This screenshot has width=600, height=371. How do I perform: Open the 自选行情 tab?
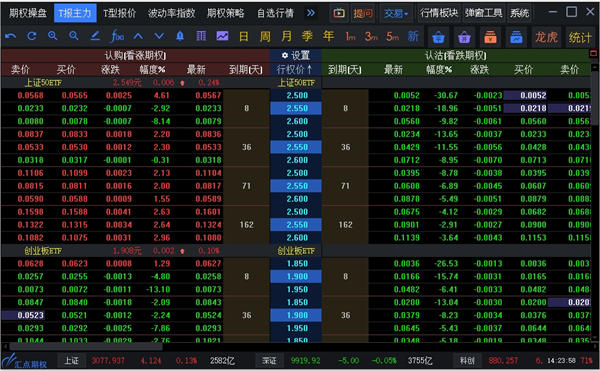click(x=276, y=13)
